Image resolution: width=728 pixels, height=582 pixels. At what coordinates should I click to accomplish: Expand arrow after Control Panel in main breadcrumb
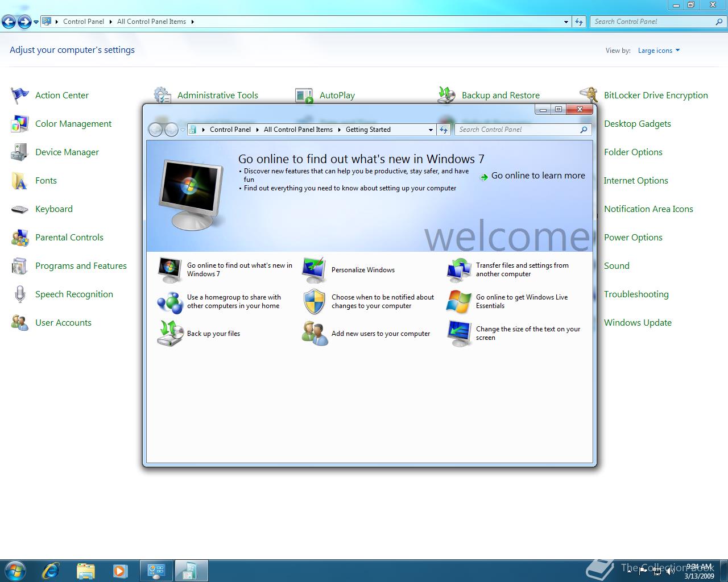[x=111, y=22]
